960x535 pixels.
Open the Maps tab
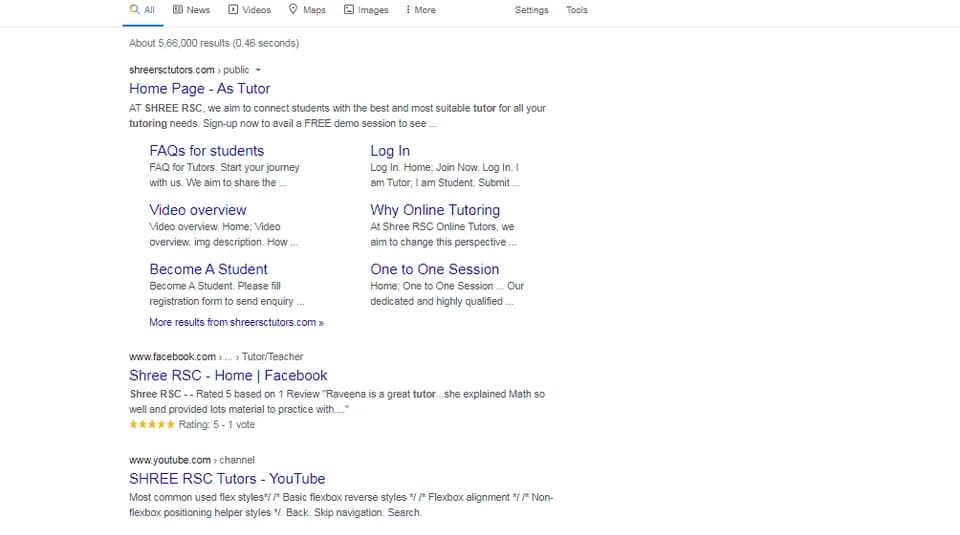click(307, 10)
